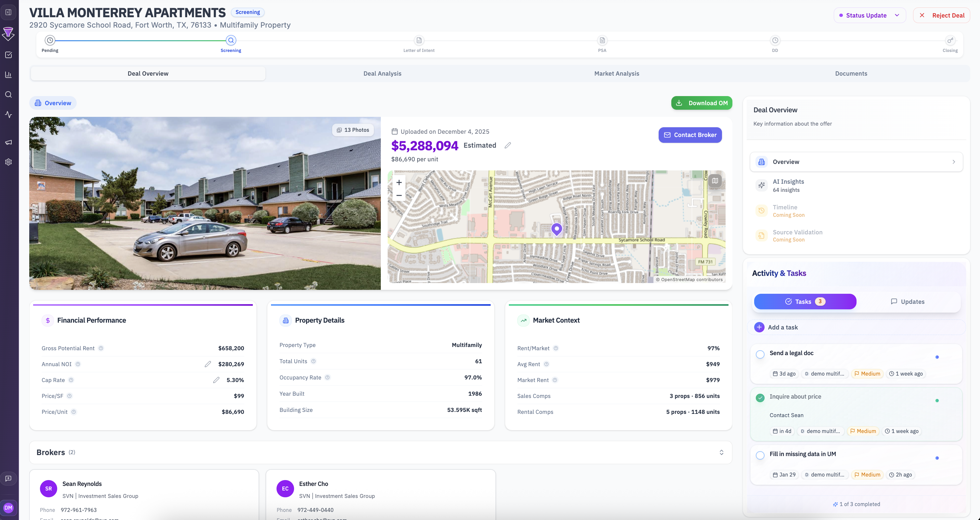Switch to the Market Analysis tab

coord(616,73)
